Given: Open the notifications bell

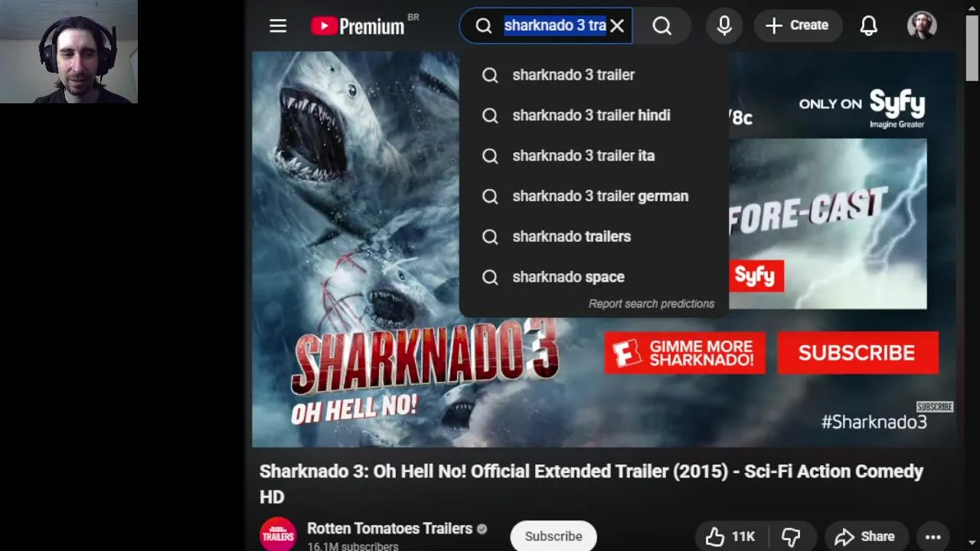Looking at the screenshot, I should [868, 26].
